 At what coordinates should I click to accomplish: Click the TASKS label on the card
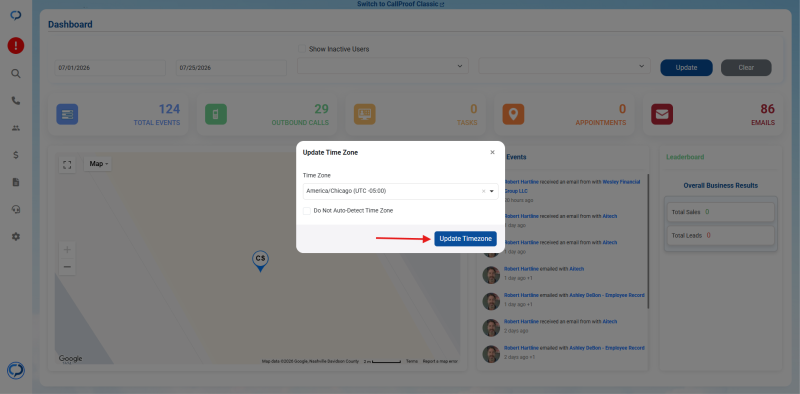click(x=467, y=123)
